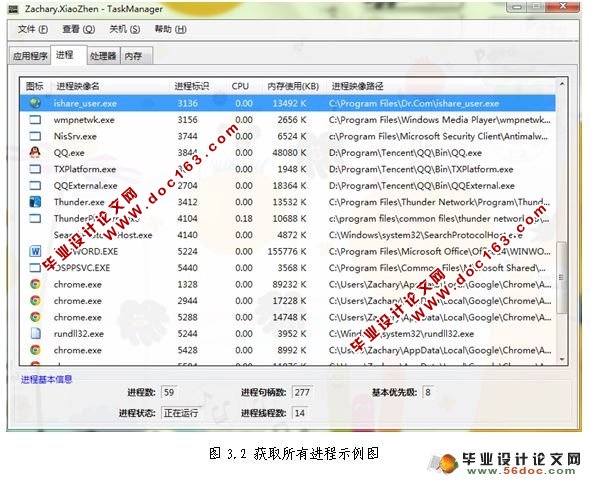Click the NisSrv.exe process icon
The image size is (591, 481).
(x=35, y=136)
